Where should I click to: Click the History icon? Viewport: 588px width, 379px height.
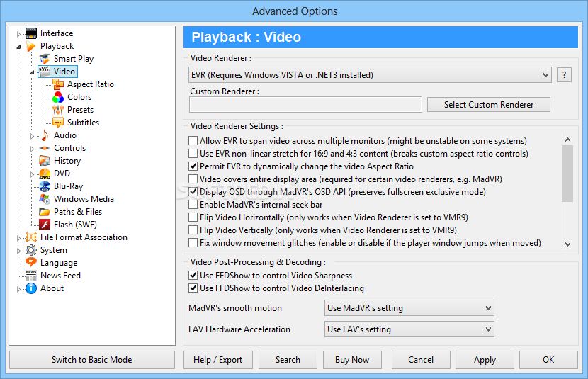coord(45,161)
